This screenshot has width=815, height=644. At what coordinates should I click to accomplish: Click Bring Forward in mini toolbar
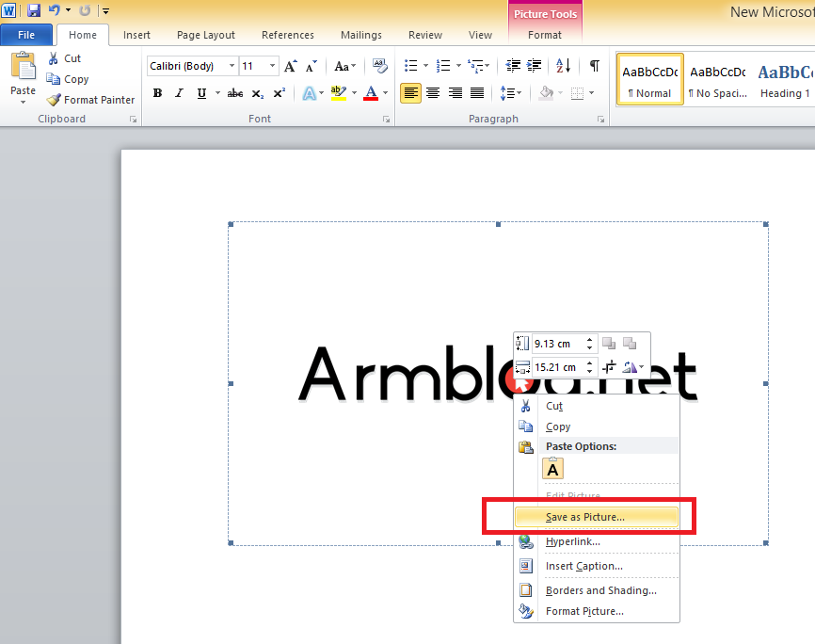pos(609,344)
